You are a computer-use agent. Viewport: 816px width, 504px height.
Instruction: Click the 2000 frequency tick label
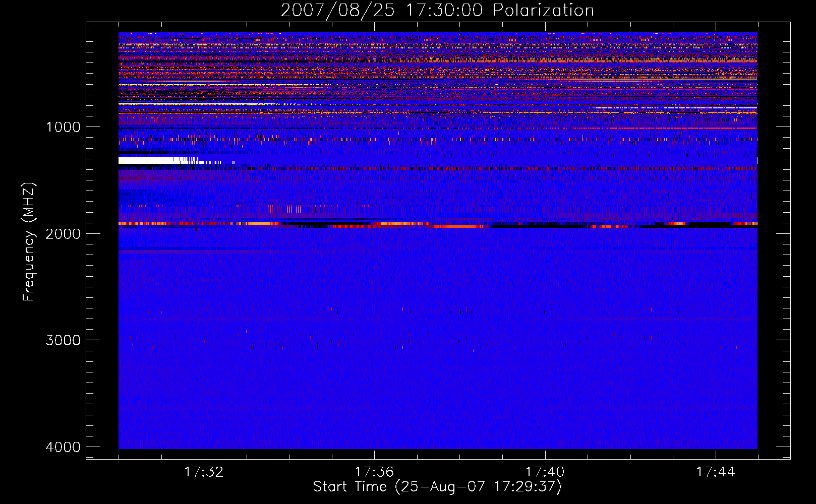tap(63, 233)
